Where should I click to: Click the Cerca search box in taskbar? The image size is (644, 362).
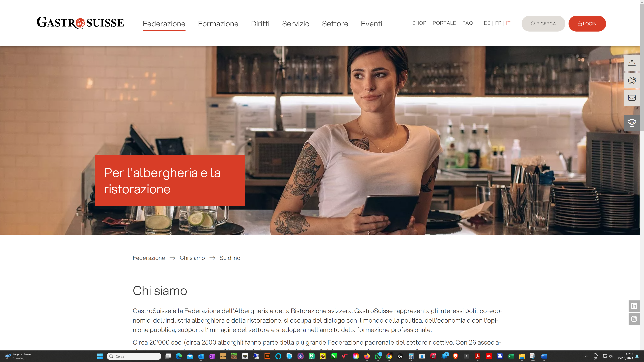coord(134,356)
